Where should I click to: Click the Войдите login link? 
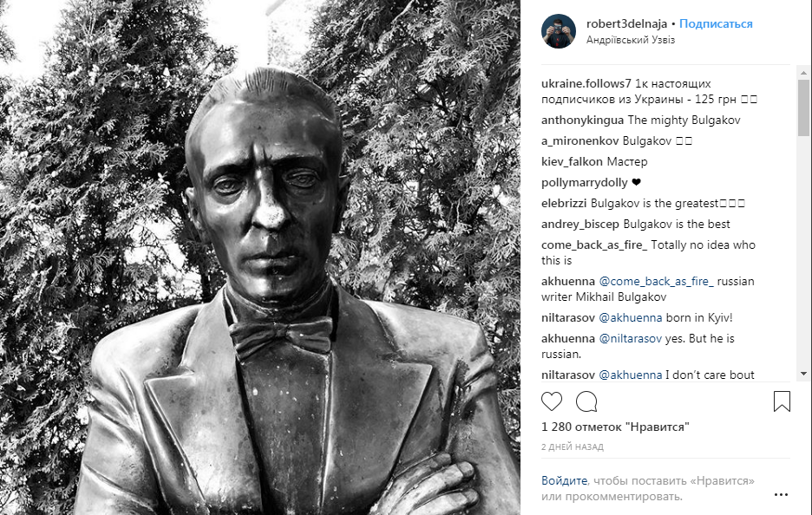pos(564,480)
